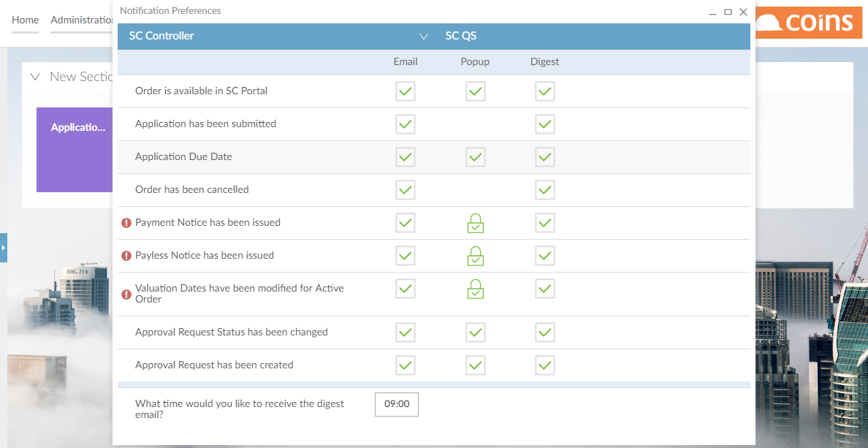
Task: Collapse the New Section chevron
Action: [x=35, y=77]
